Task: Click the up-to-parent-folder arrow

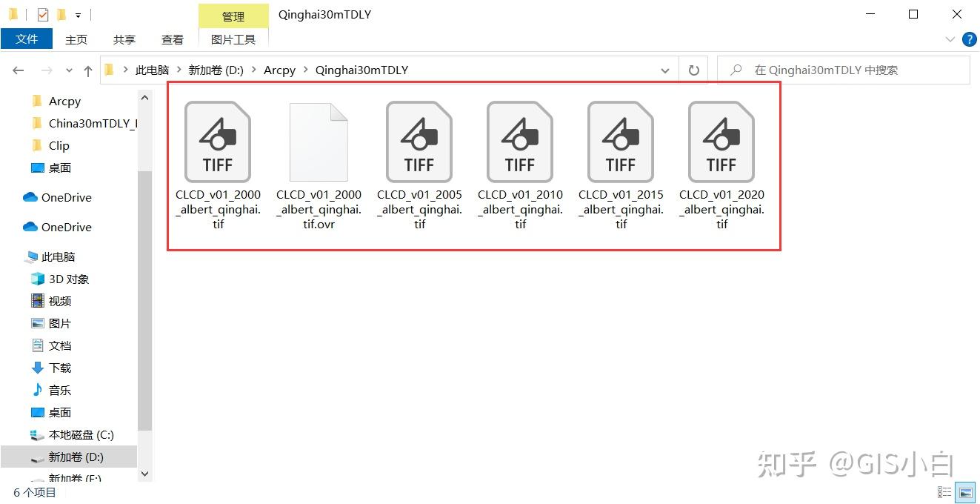Action: tap(88, 69)
